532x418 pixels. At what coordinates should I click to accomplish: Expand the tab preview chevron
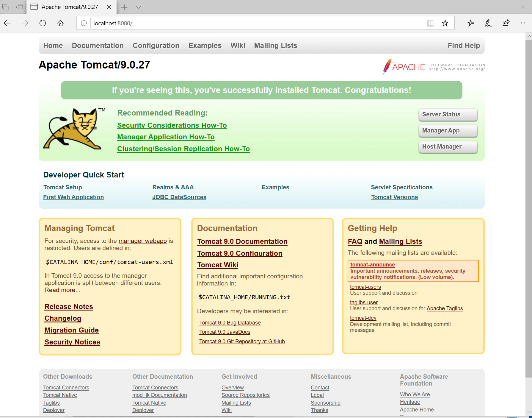point(138,7)
